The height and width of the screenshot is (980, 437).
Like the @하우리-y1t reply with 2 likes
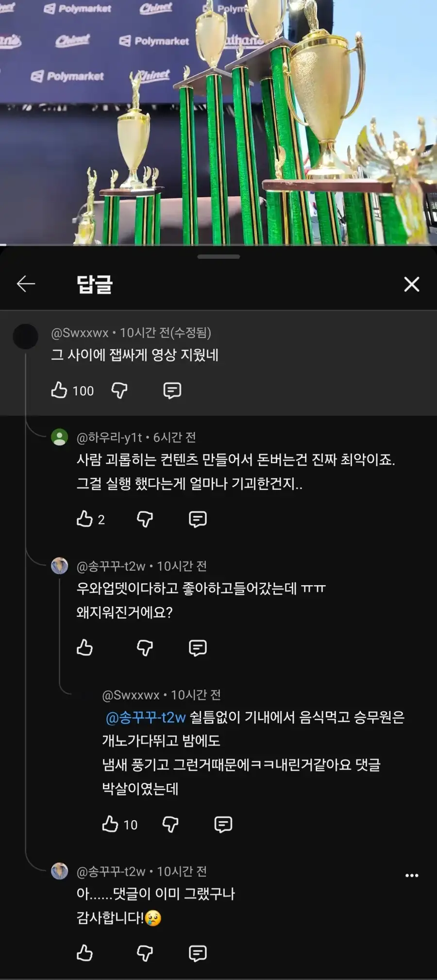[x=84, y=519]
